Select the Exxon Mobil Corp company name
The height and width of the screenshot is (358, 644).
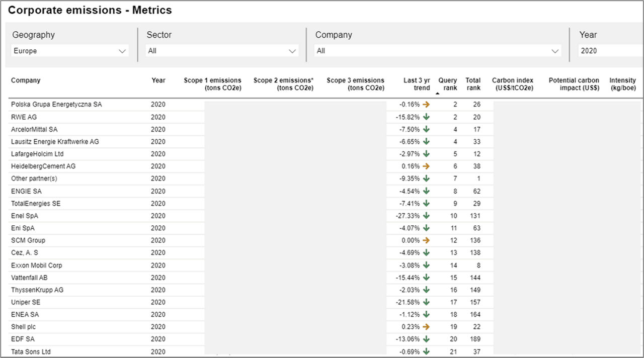click(x=37, y=265)
